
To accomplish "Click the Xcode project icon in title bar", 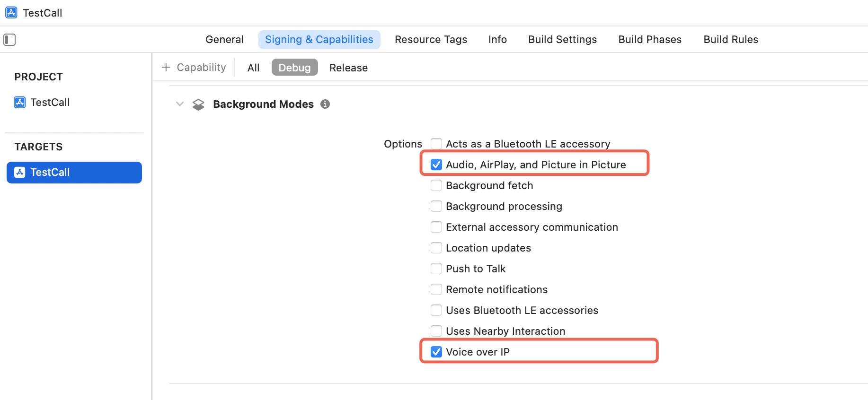I will (x=11, y=13).
